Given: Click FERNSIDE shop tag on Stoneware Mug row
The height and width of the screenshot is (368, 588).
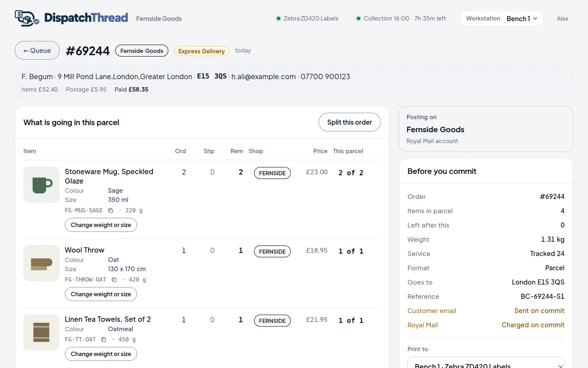Looking at the screenshot, I should coord(272,173).
